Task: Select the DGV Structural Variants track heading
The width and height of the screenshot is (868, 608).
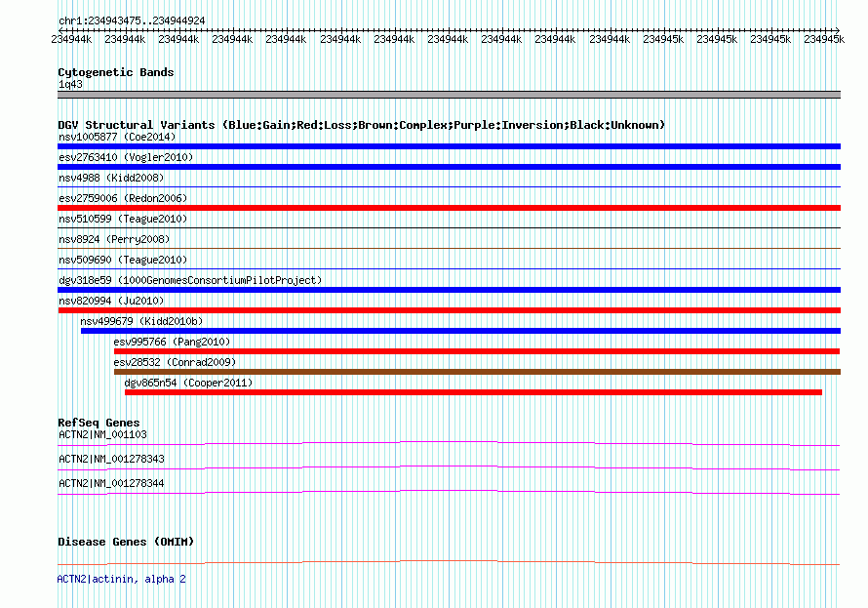Action: (x=362, y=125)
